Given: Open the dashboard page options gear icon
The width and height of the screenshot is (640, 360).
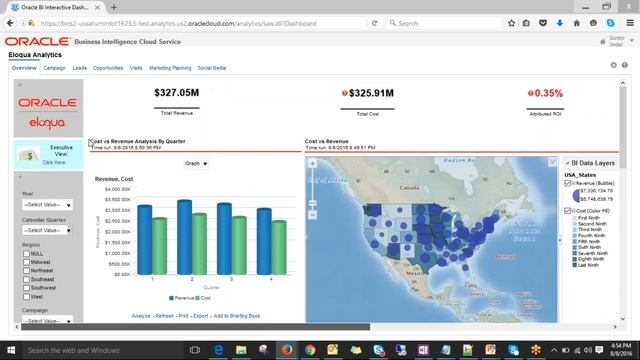Looking at the screenshot, I should pyautogui.click(x=613, y=65).
